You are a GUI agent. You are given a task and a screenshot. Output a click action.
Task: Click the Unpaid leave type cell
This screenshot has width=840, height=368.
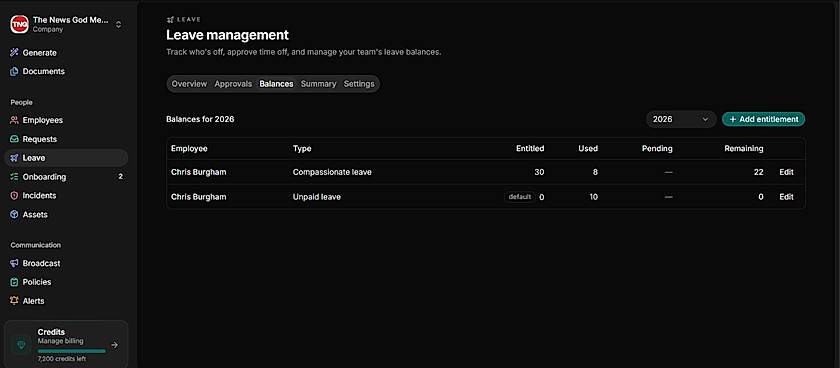pos(317,197)
